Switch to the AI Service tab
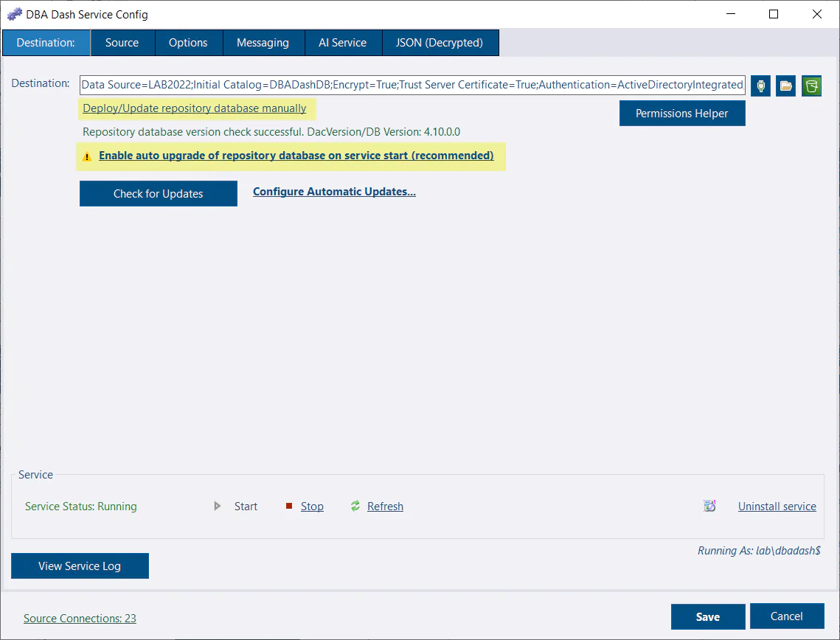The width and height of the screenshot is (840, 640). pos(342,43)
